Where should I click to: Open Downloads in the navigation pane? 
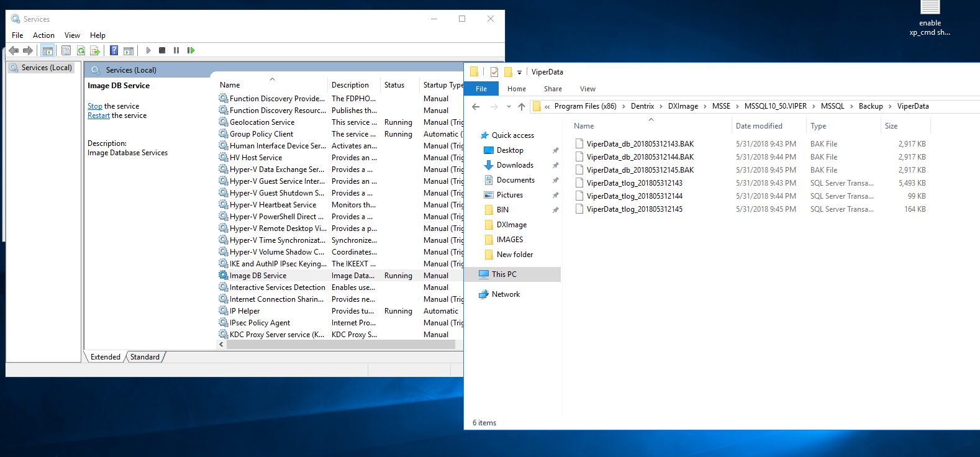tap(515, 165)
